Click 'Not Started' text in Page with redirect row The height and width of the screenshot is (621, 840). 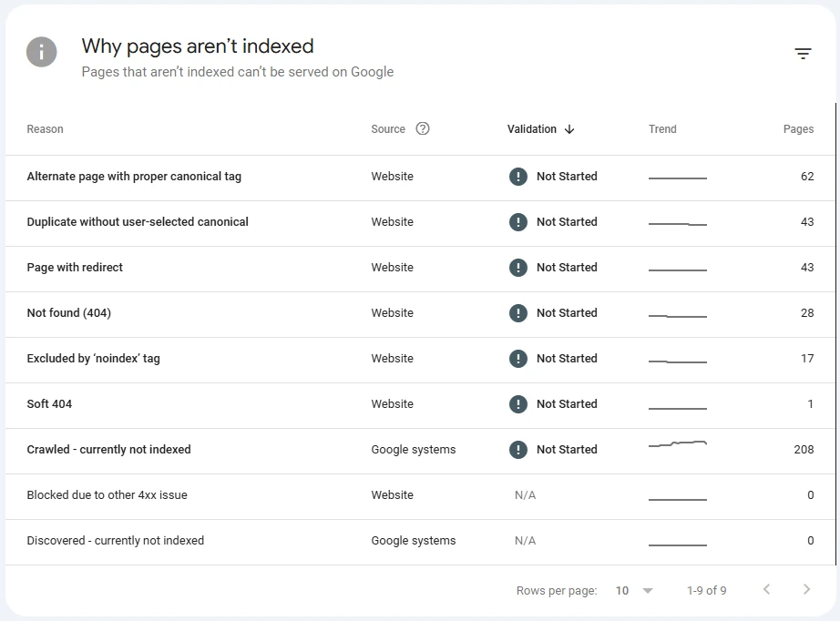point(567,267)
